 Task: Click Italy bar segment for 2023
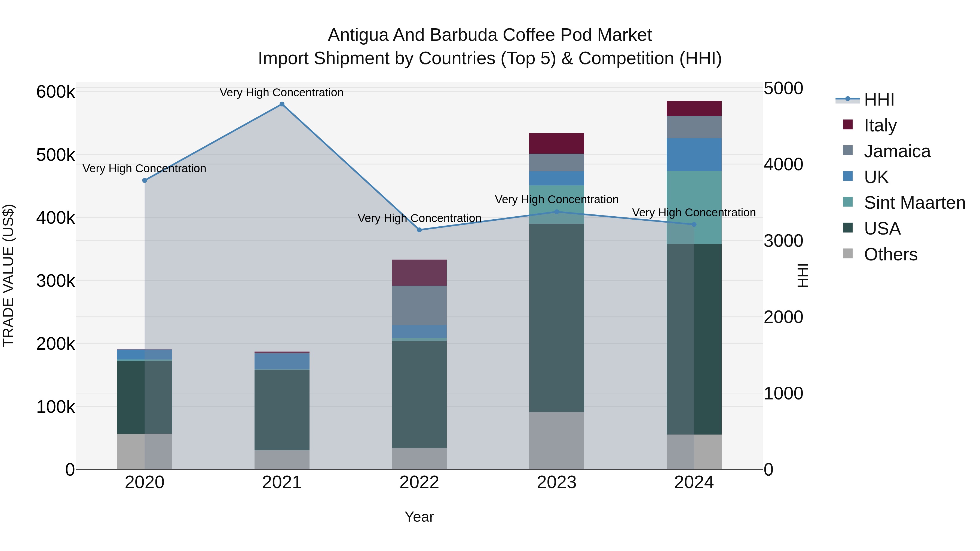click(557, 143)
